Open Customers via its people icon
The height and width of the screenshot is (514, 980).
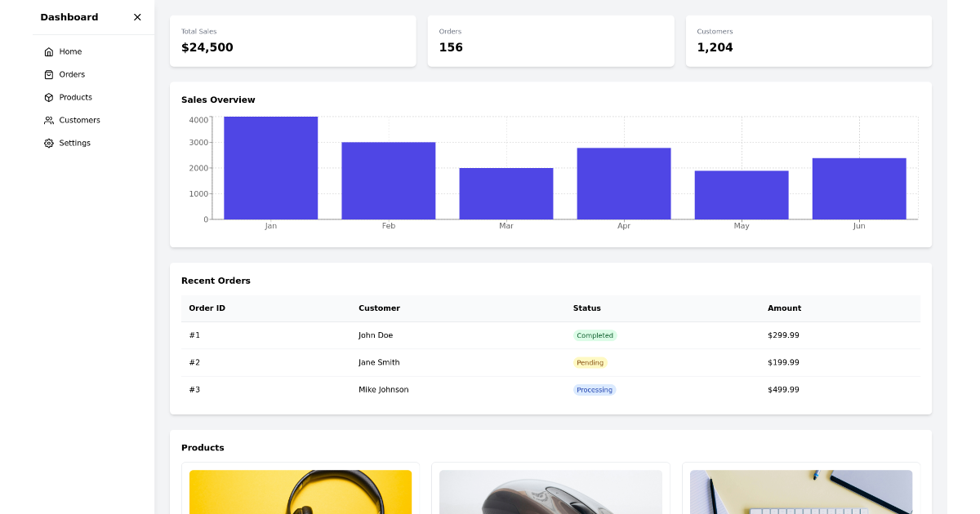click(50, 120)
